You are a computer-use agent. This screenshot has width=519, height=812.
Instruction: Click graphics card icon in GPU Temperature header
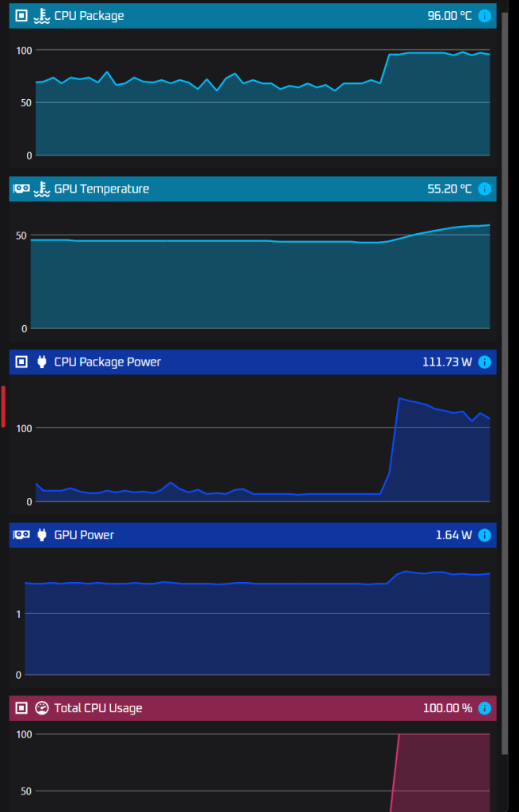(21, 189)
